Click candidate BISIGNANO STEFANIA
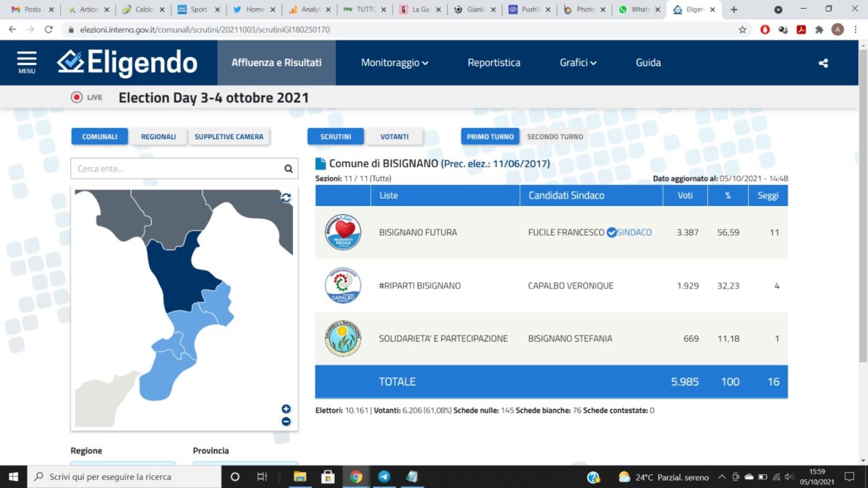Screen dimensions: 868x488 point(571,338)
